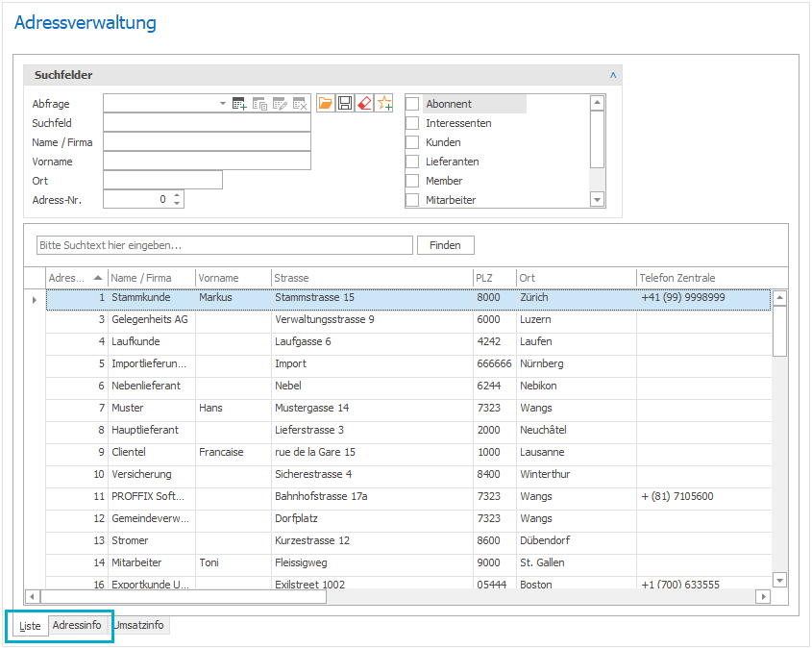This screenshot has height=649, width=812.
Task: Click the new query icon with green plus
Action: point(239,104)
